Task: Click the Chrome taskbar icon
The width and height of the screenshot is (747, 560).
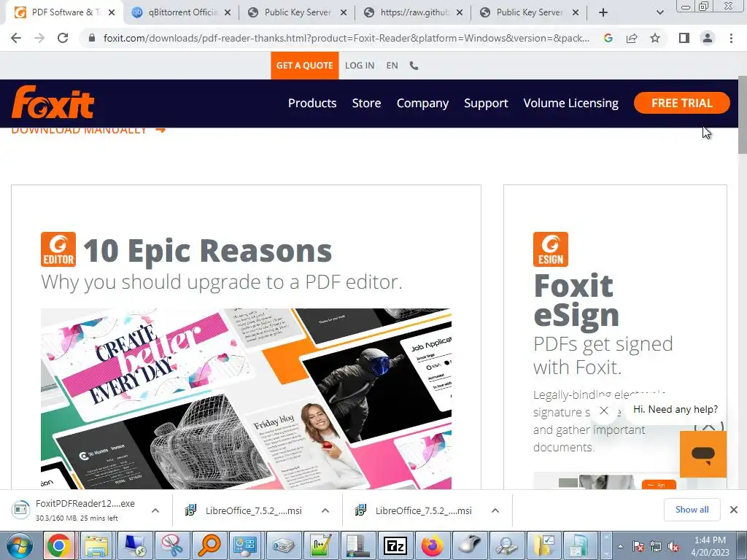Action: (58, 545)
